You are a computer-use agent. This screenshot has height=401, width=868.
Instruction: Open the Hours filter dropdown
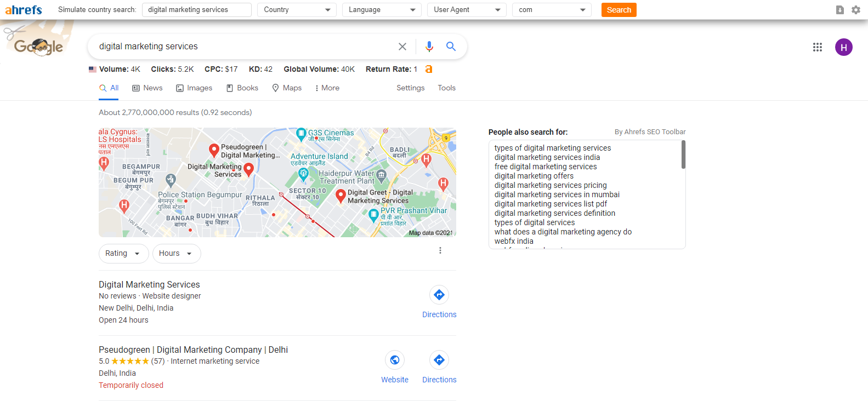click(x=177, y=254)
